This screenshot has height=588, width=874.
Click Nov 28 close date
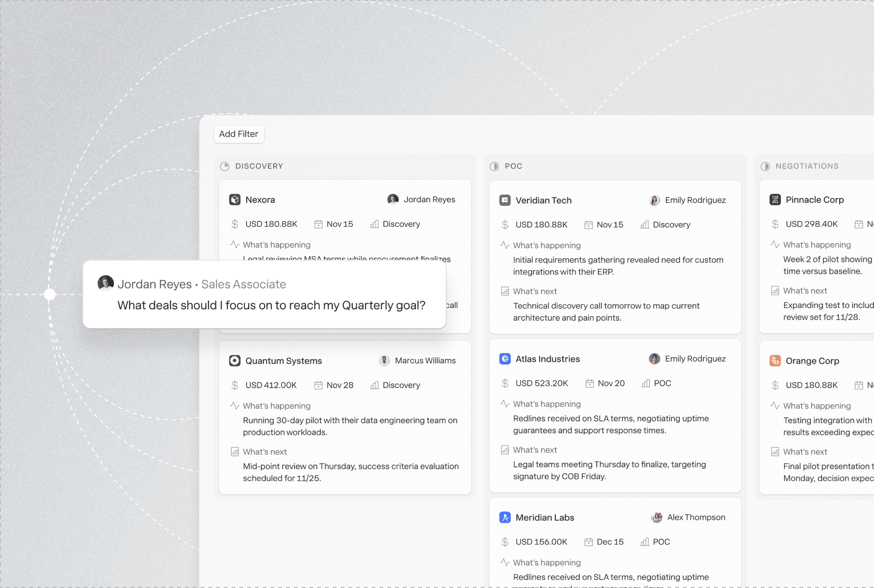pyautogui.click(x=340, y=385)
